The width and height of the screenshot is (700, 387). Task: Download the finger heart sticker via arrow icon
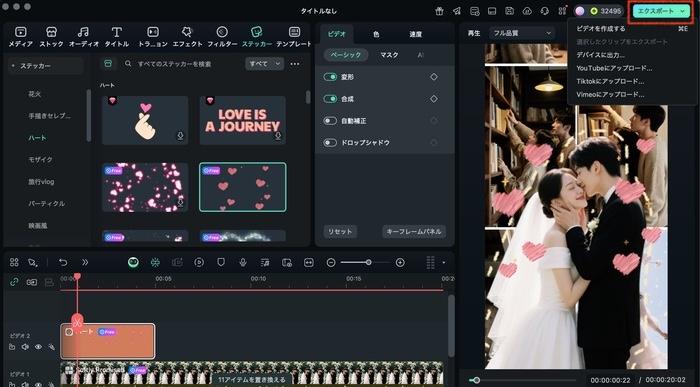coord(180,136)
